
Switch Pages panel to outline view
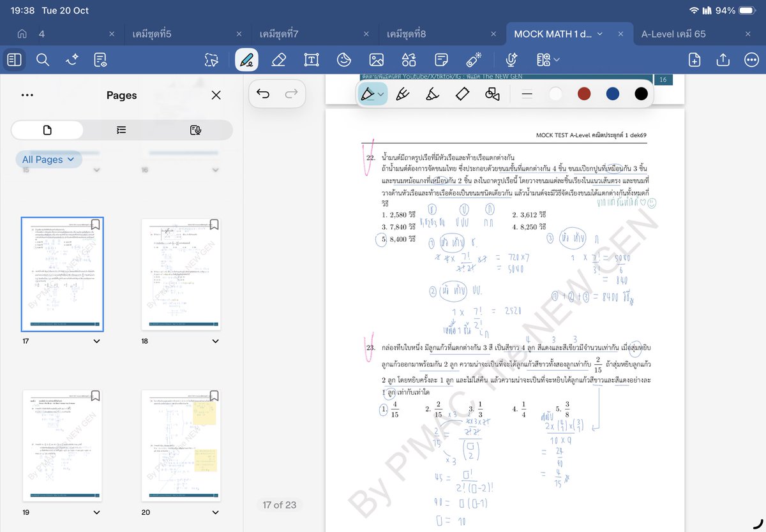[121, 130]
